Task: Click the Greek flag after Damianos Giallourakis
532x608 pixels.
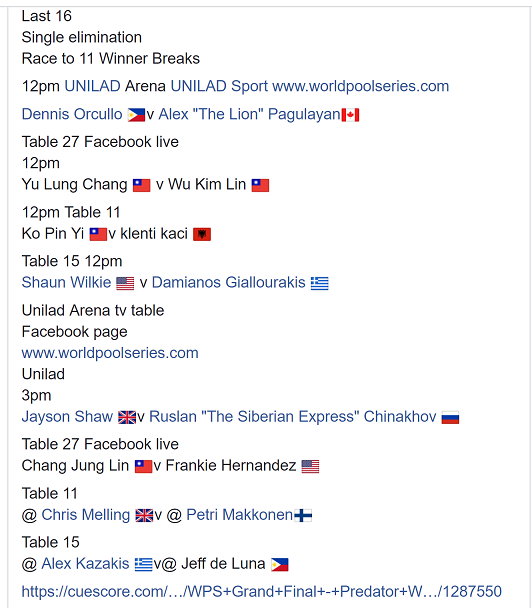Action: [x=320, y=283]
